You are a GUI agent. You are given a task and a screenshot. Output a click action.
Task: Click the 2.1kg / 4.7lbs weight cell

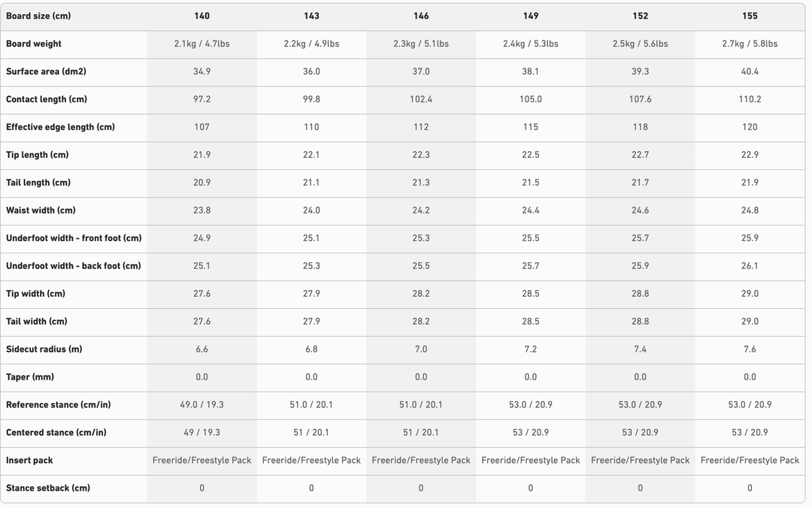pyautogui.click(x=201, y=44)
